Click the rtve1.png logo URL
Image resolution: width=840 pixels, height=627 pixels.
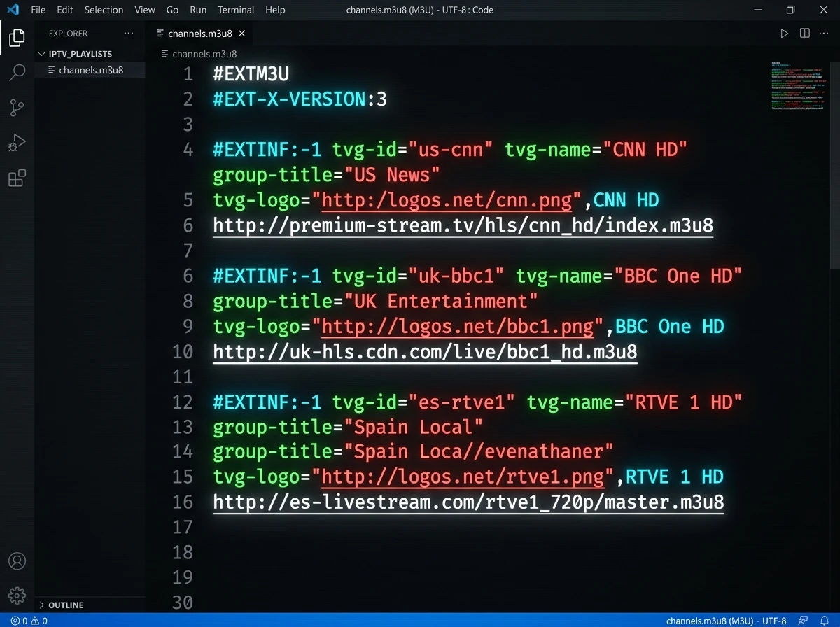[462, 477]
